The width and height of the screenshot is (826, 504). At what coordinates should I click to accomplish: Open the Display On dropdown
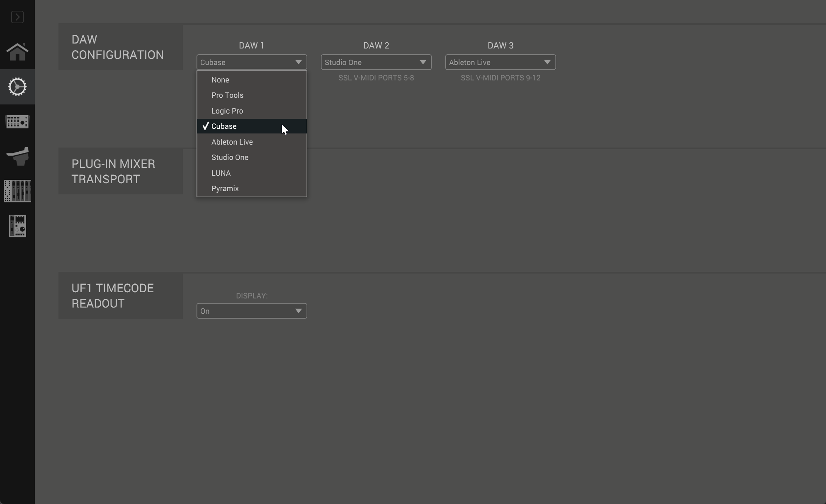(252, 311)
